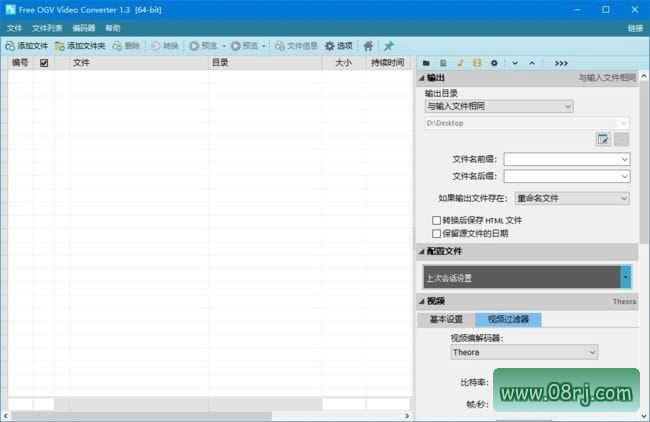Collapse the 视频 section

click(x=422, y=301)
